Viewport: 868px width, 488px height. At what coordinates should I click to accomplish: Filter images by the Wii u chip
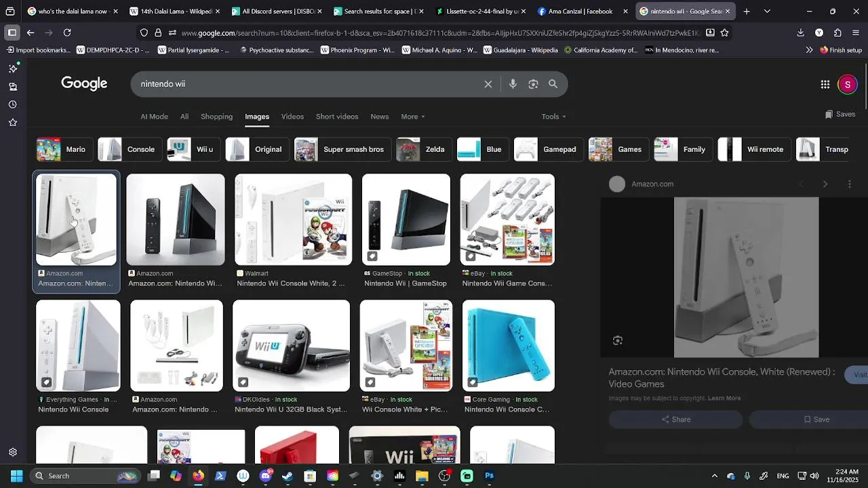pyautogui.click(x=193, y=149)
